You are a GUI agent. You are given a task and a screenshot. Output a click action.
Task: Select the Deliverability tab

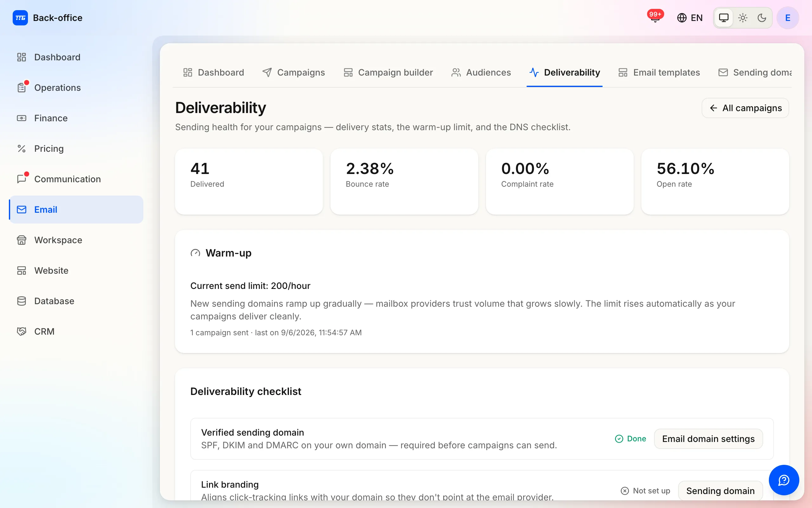click(x=565, y=73)
